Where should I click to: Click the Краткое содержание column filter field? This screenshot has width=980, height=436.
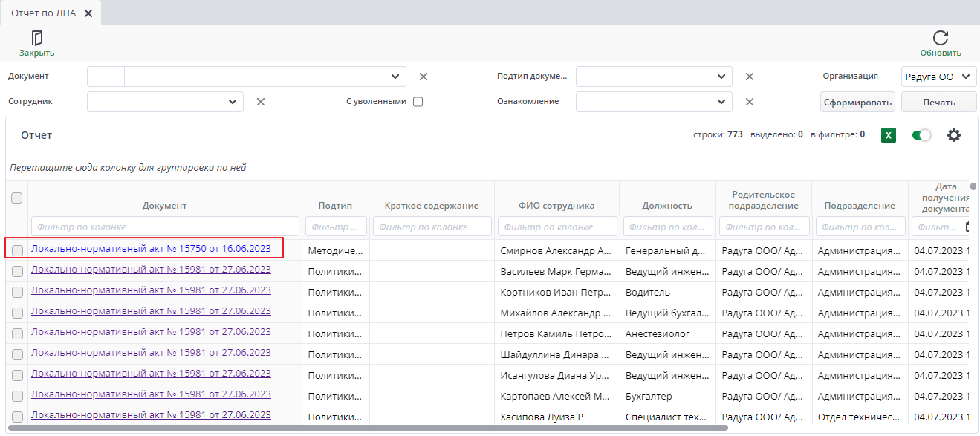point(432,227)
